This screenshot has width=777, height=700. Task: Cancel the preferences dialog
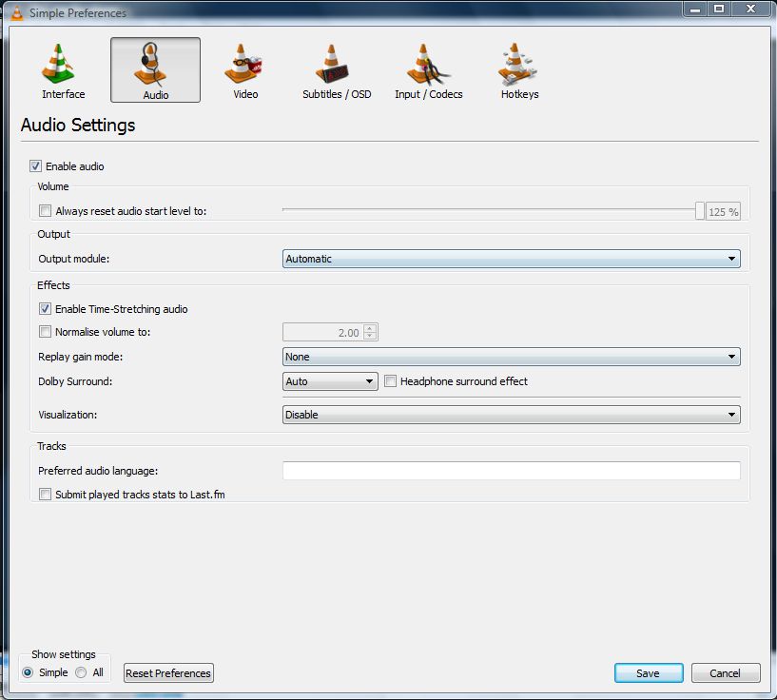coord(726,673)
